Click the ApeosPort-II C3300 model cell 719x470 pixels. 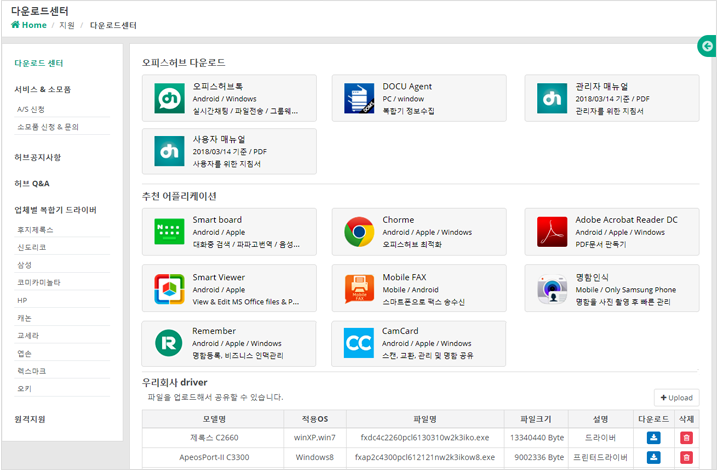(214, 457)
